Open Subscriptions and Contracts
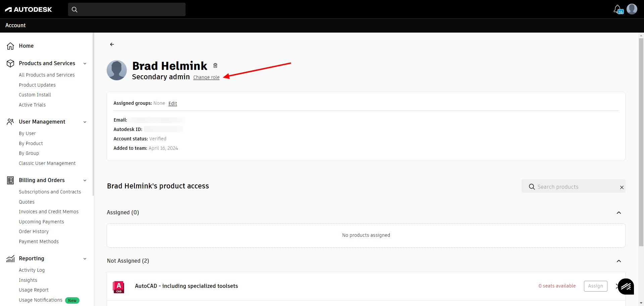Screen dimensions: 644x306 pyautogui.click(x=50, y=192)
